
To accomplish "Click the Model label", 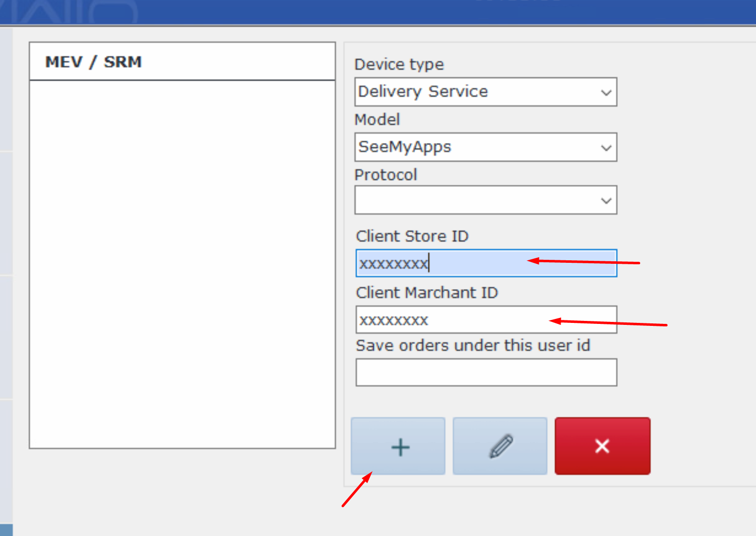I will tap(377, 120).
